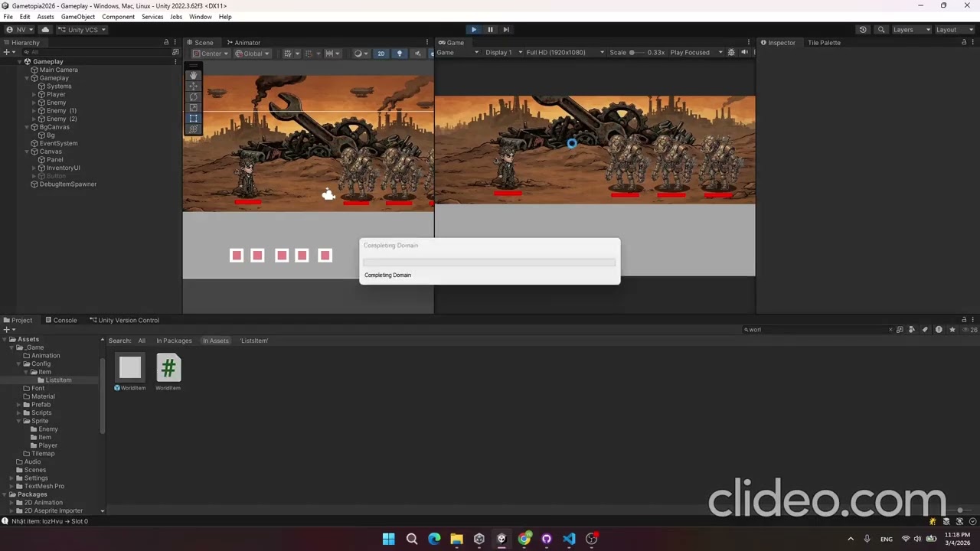Collapse the Canvas object in Hierarchy
980x551 pixels.
click(27, 152)
